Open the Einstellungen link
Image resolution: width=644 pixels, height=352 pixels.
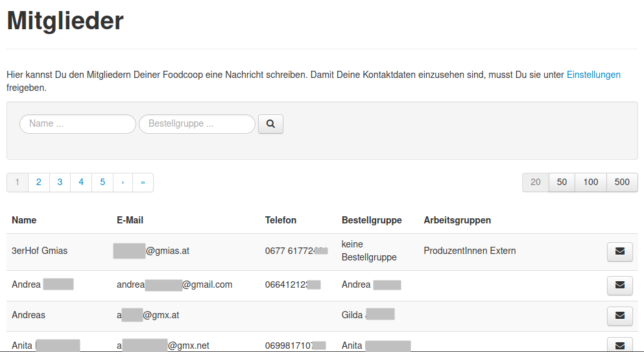click(x=593, y=75)
